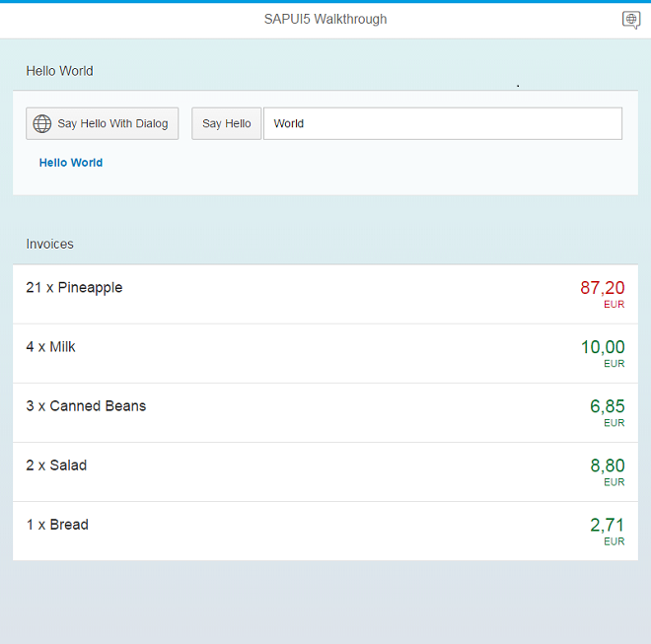Click the 8,80 Salad price
Screen dimensions: 651x644
[x=607, y=465]
